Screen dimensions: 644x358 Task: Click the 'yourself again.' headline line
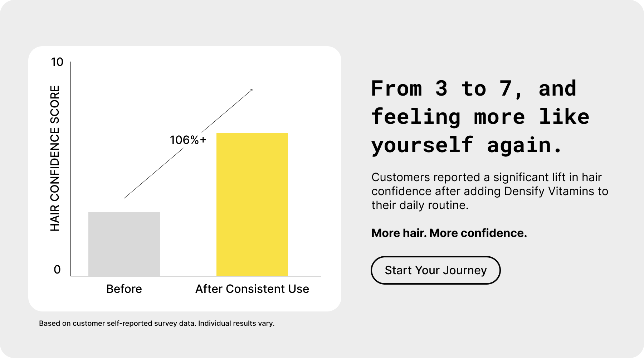tap(467, 145)
